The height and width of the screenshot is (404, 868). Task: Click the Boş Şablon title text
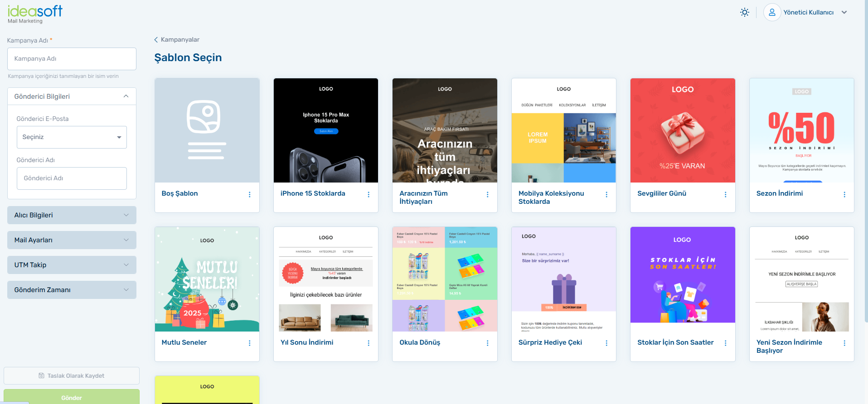(179, 193)
